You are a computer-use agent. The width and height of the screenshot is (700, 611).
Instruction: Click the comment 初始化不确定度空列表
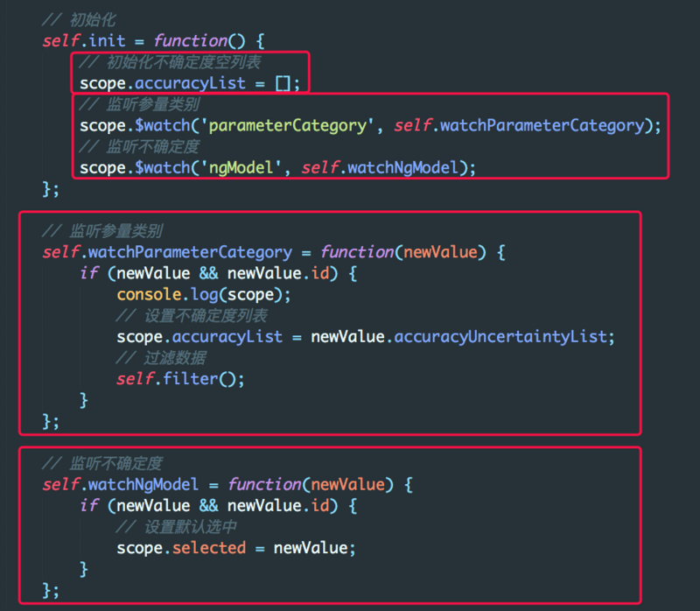coord(182,62)
